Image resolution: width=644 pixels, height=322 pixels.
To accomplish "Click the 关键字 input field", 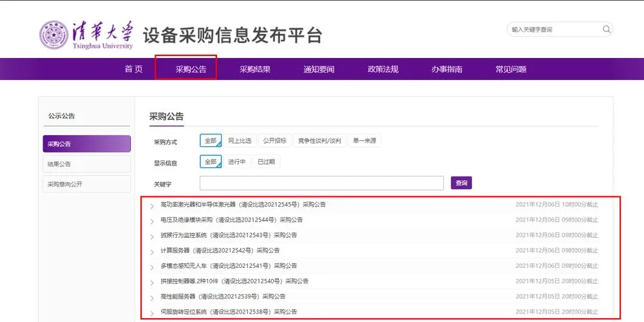I will [321, 183].
